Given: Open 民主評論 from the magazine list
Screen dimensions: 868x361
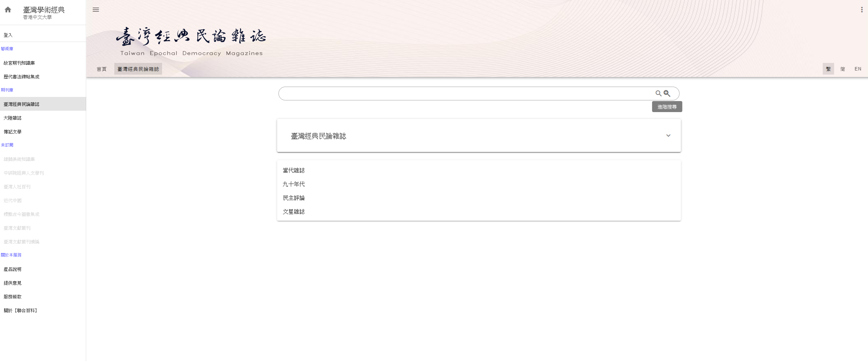Looking at the screenshot, I should [294, 198].
